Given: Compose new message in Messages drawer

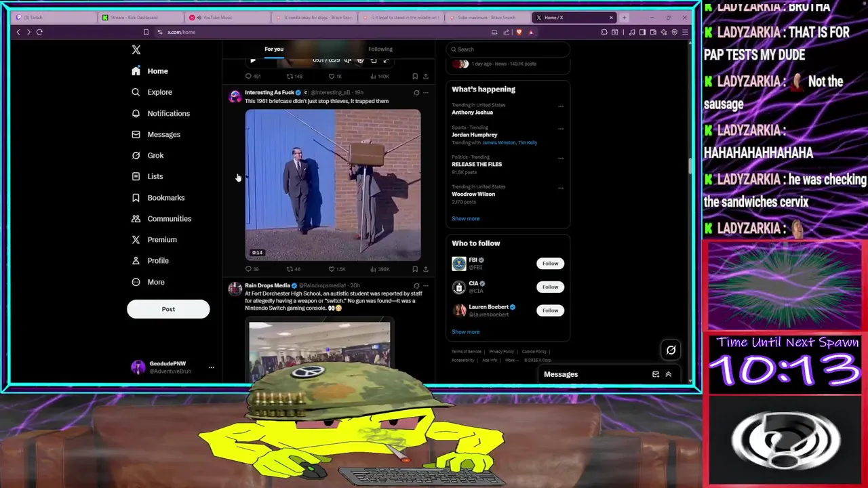Looking at the screenshot, I should click(656, 374).
